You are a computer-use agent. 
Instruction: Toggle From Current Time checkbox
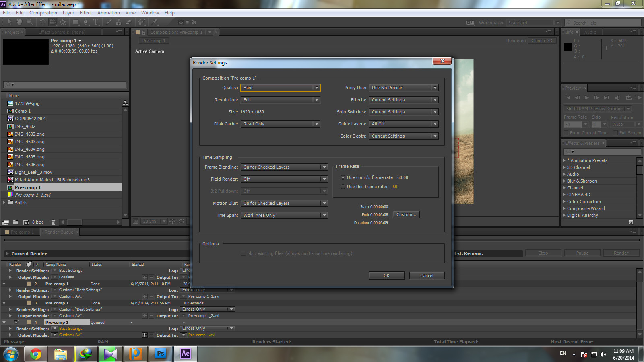coord(566,133)
